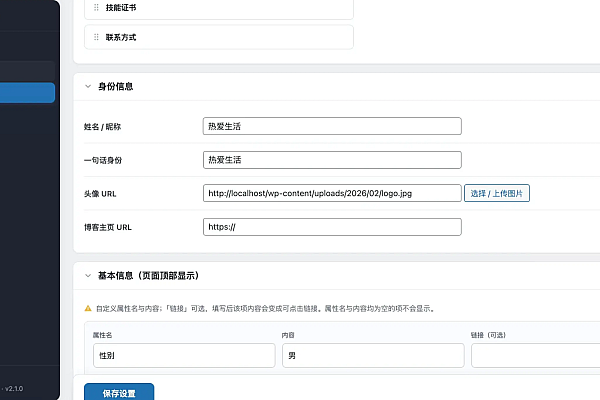Click the 基本信息（页面顶部显示）section title
This screenshot has height=400, width=600.
pyautogui.click(x=148, y=276)
